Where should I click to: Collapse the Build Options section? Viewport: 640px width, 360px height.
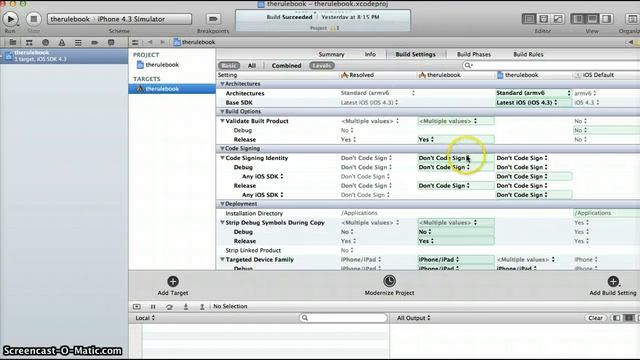tap(222, 111)
